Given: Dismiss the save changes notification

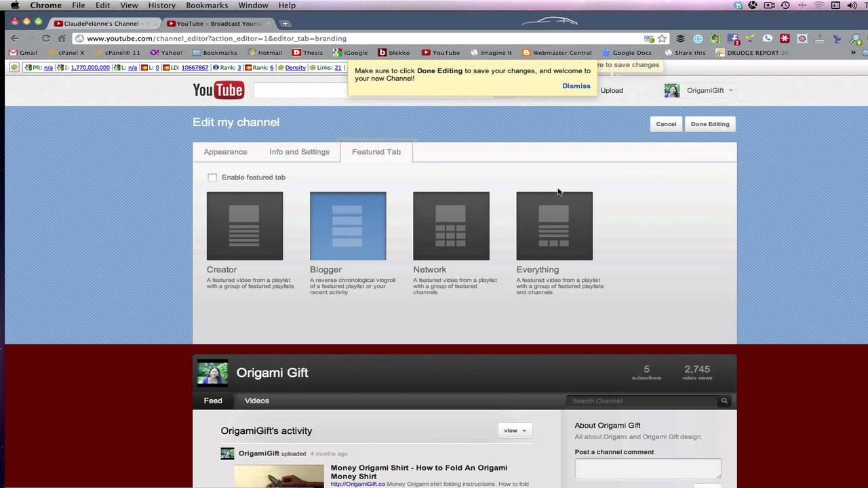Looking at the screenshot, I should point(576,86).
